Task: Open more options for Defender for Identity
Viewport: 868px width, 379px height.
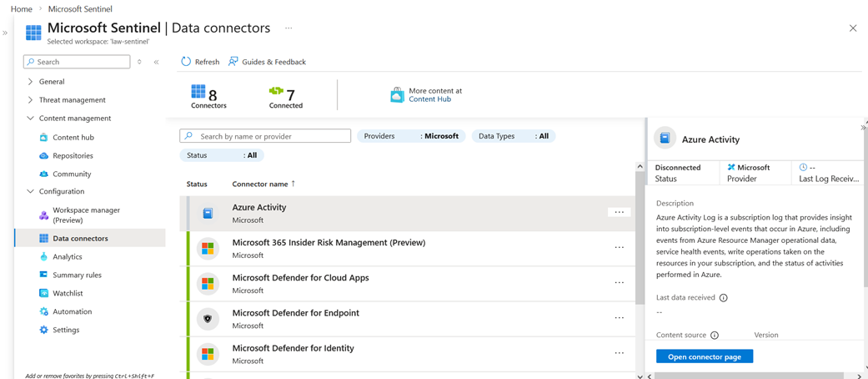Action: click(619, 353)
